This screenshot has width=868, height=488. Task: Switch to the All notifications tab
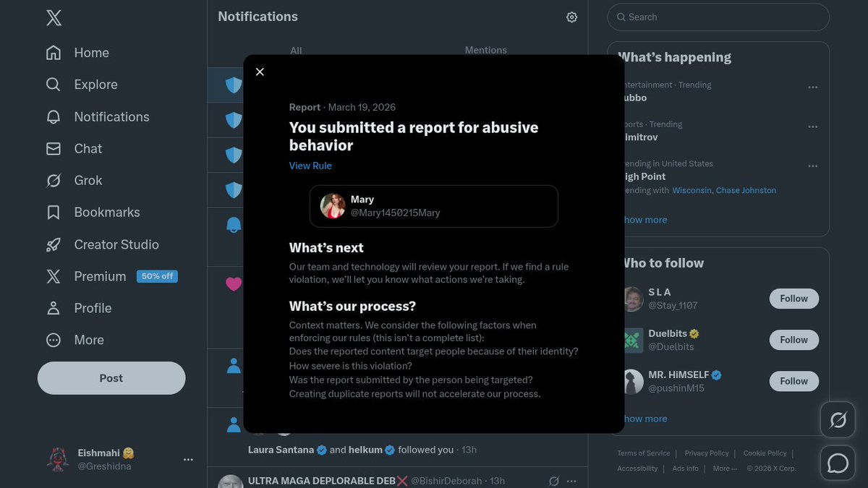tap(296, 51)
